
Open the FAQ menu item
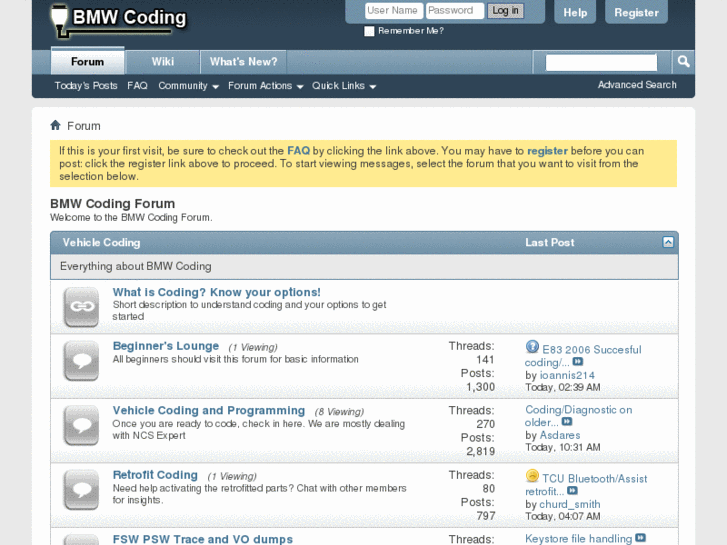click(x=137, y=85)
